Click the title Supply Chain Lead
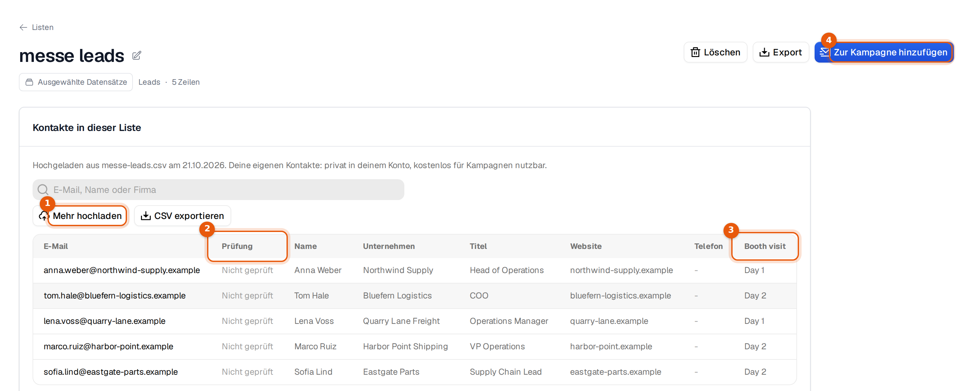Image resolution: width=980 pixels, height=391 pixels. coord(505,372)
